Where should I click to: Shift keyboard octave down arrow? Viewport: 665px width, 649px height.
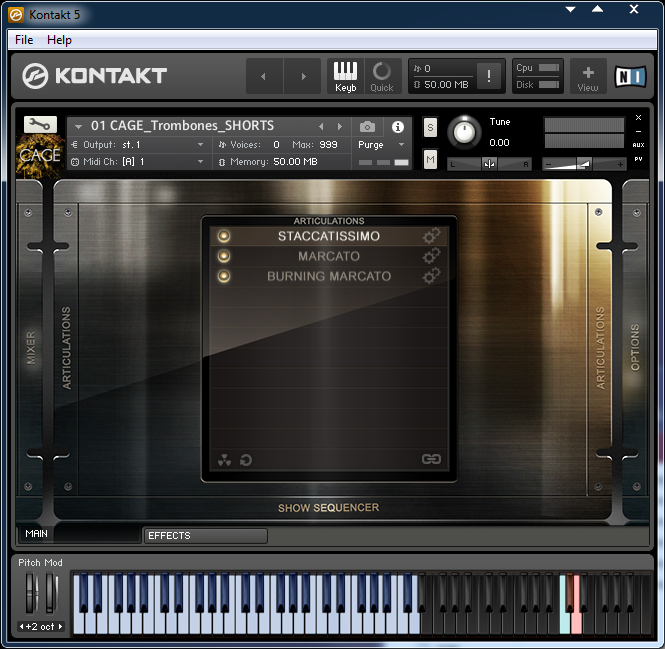coord(21,627)
